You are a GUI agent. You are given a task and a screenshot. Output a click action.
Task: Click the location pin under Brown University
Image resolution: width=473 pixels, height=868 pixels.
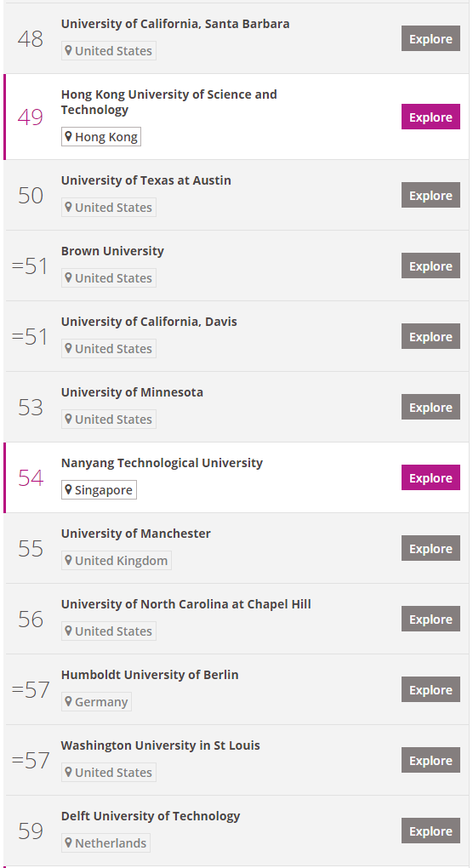(x=68, y=278)
